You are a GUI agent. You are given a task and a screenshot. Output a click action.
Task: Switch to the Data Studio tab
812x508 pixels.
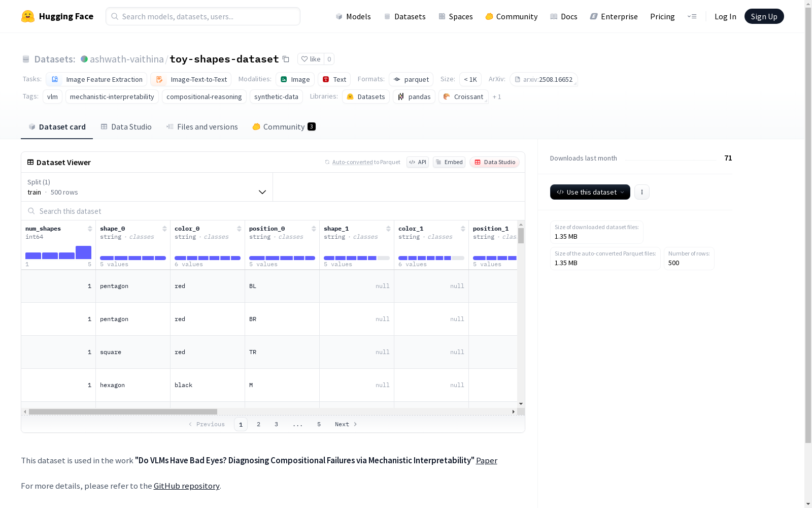coord(126,127)
